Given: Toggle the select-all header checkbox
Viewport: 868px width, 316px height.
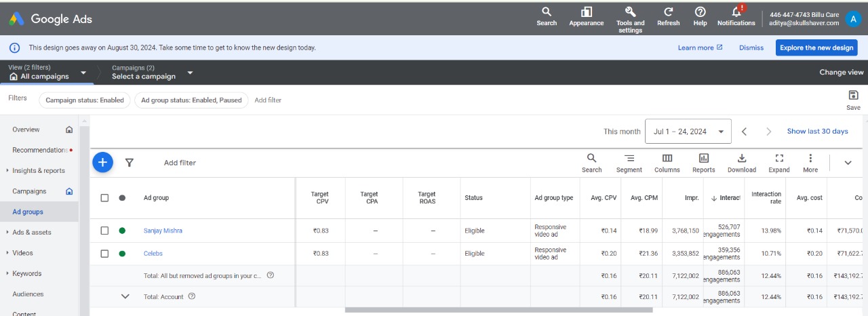Looking at the screenshot, I should [x=104, y=198].
